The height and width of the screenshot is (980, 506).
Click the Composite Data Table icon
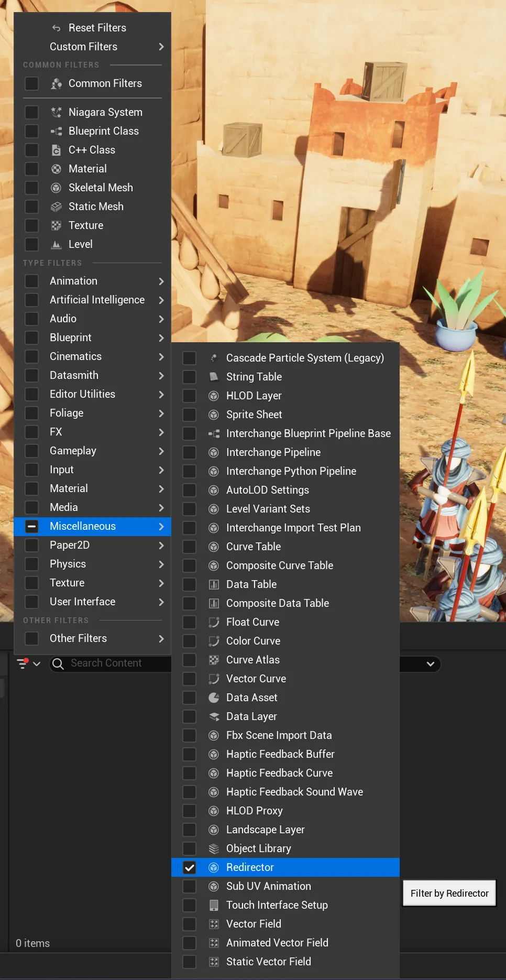click(214, 603)
